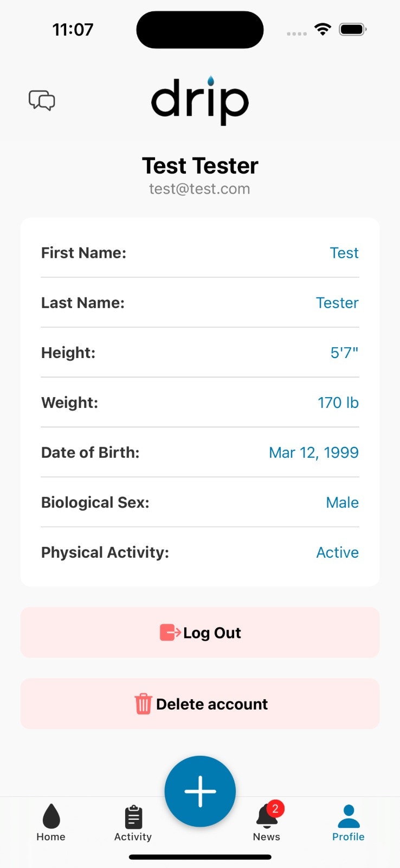Select the Profile person tab
This screenshot has width=400, height=868.
click(349, 822)
